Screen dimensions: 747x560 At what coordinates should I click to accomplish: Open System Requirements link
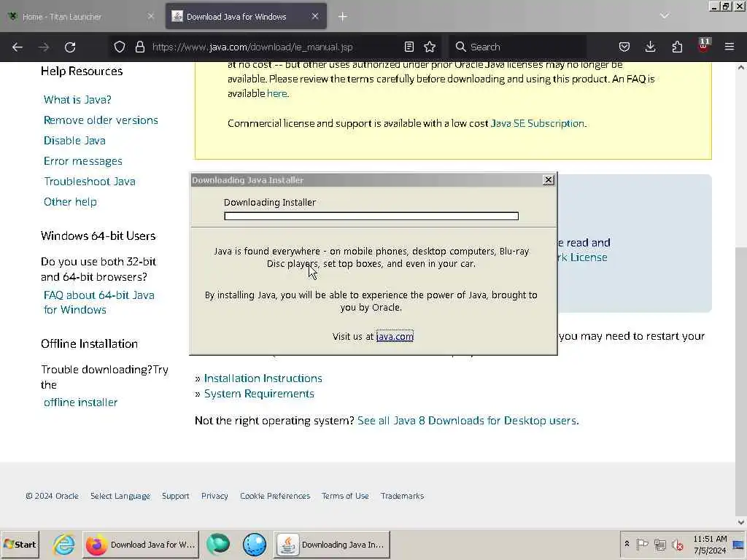pos(259,394)
